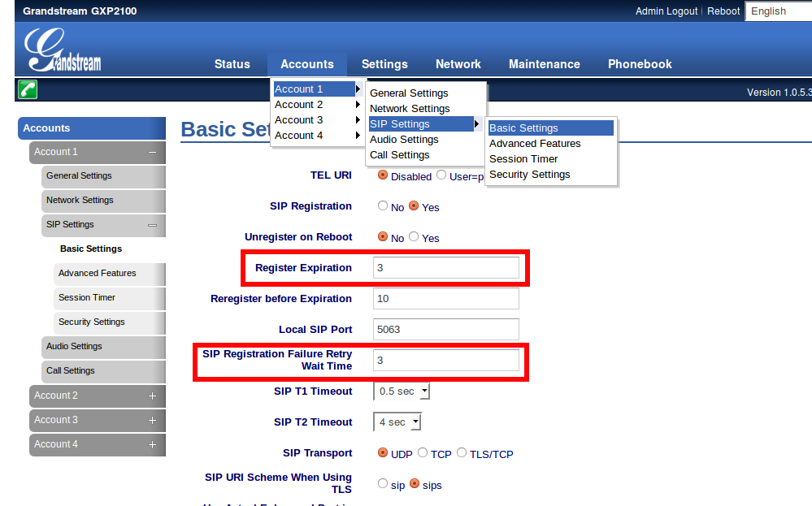Open Audio Settings in the sidebar
The image size is (812, 506).
[x=103, y=347]
